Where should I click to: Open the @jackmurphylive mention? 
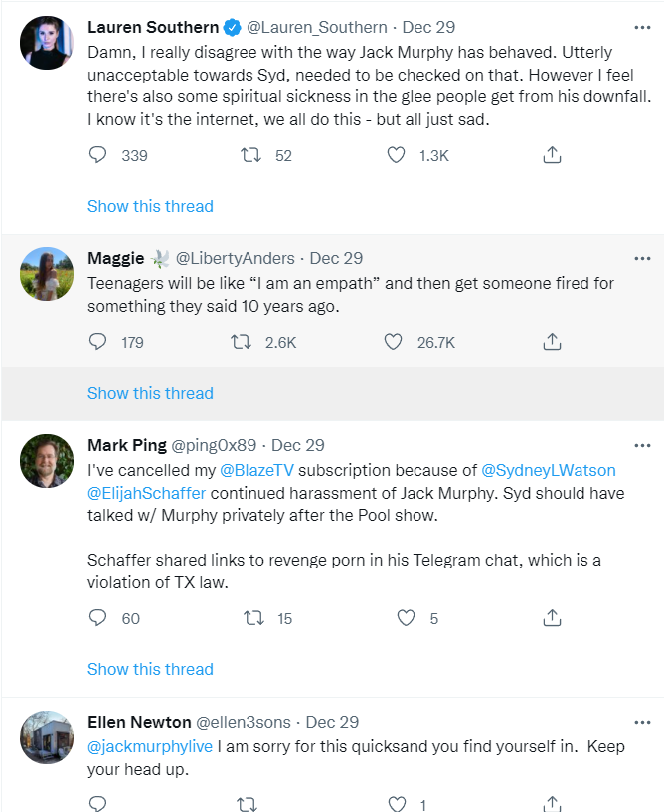[x=150, y=746]
